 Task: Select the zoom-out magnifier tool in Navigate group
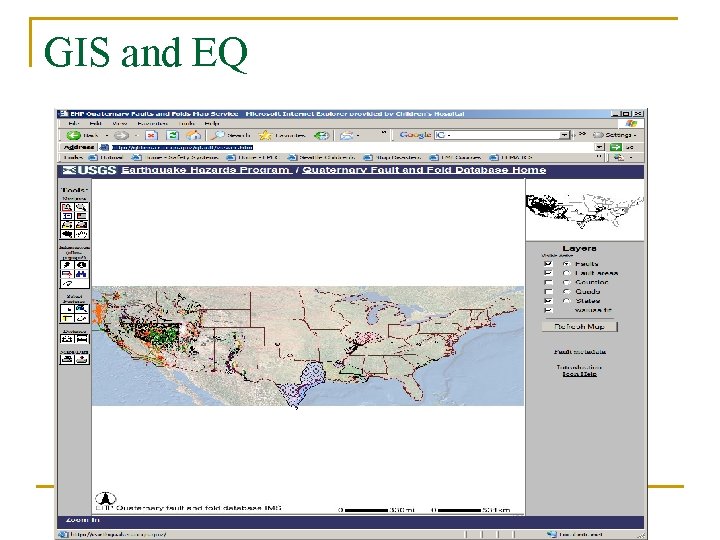pos(81,207)
